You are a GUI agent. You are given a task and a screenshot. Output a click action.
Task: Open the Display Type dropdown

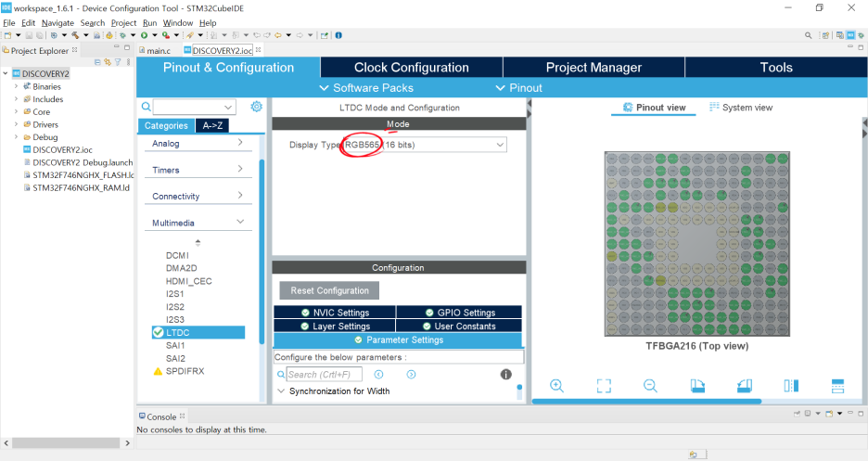500,145
